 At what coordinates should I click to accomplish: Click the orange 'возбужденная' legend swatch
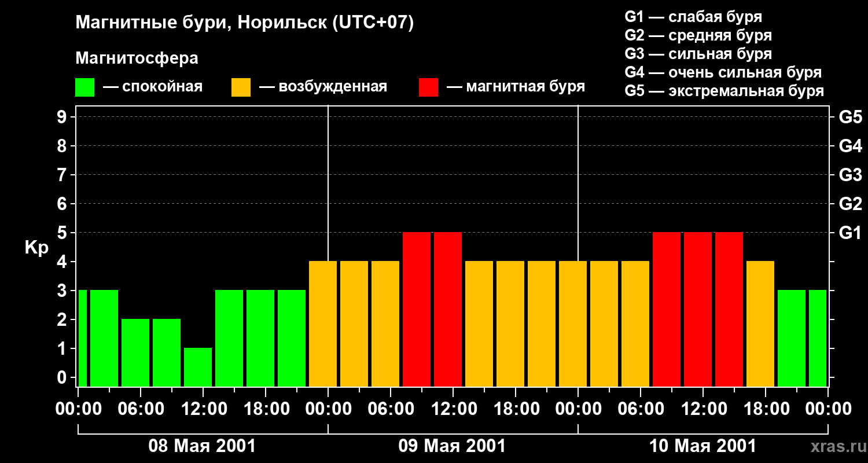241,87
